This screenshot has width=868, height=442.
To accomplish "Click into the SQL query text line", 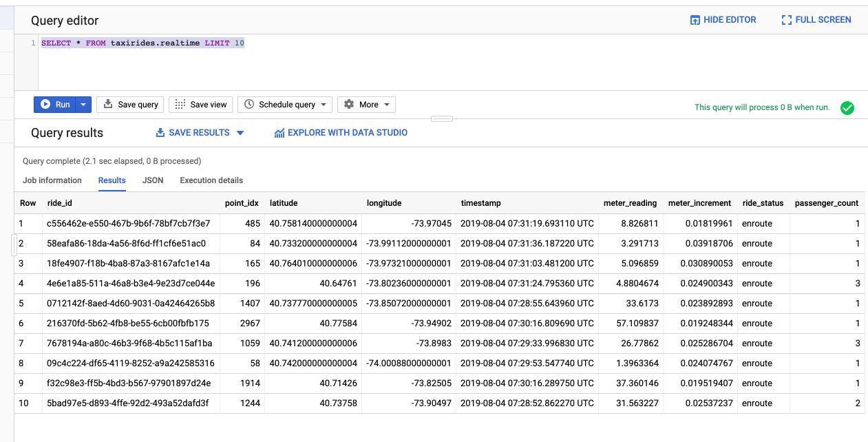I will pos(142,43).
